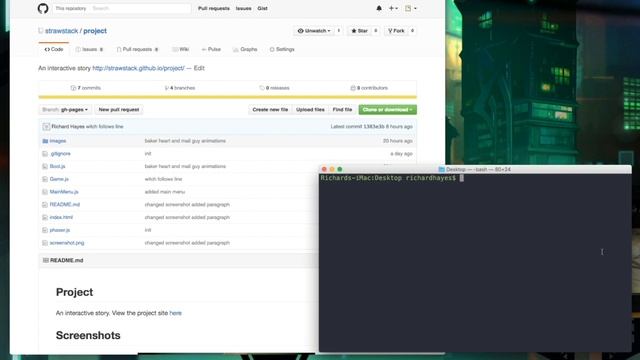640x360 pixels.
Task: Switch to the Wiki tab
Action: [180, 49]
